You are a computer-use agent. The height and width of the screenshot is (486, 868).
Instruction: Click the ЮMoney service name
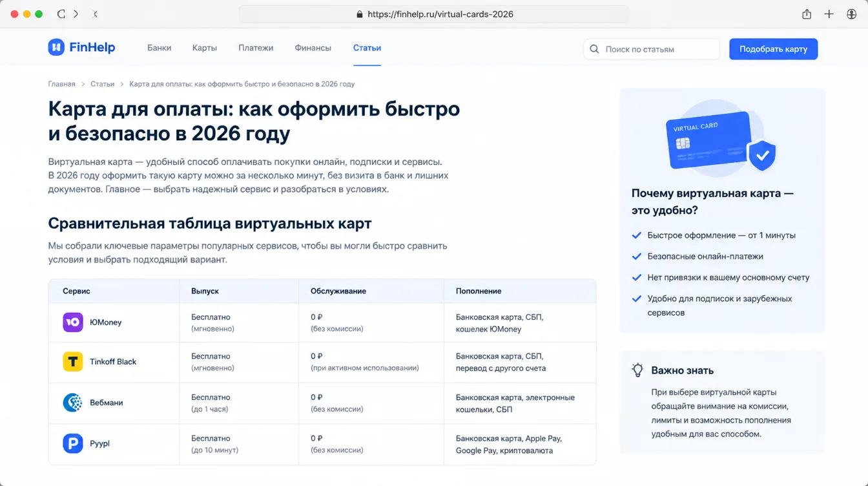106,322
